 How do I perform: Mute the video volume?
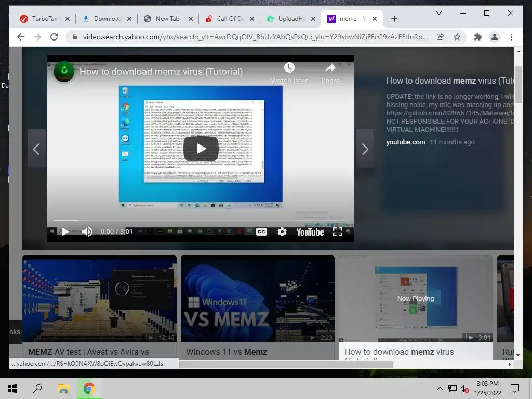(87, 232)
